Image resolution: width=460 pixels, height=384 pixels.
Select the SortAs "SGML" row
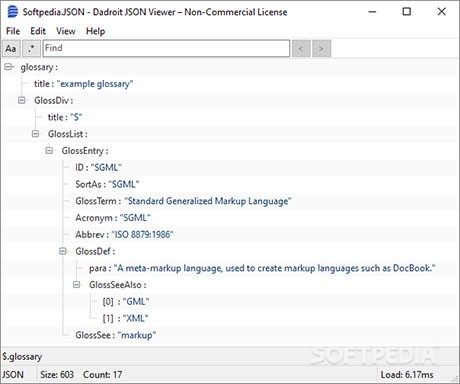(230, 184)
